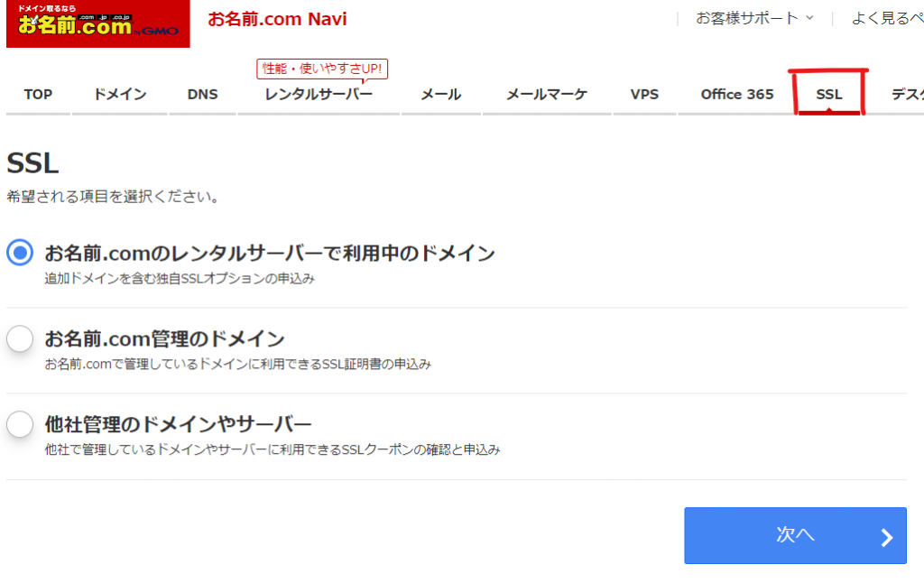924x583 pixels.
Task: Open the お名前.com Navi home link
Action: click(277, 19)
